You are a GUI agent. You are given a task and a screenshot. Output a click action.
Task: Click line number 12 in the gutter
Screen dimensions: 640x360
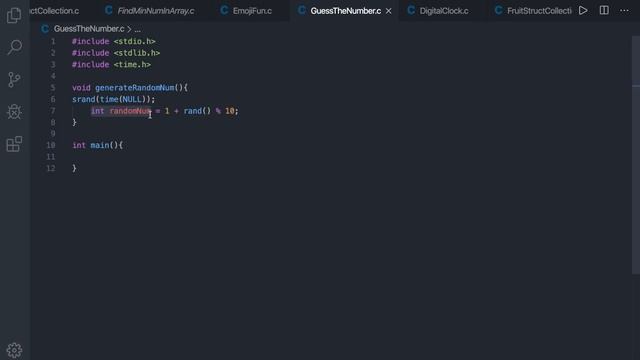pyautogui.click(x=51, y=168)
